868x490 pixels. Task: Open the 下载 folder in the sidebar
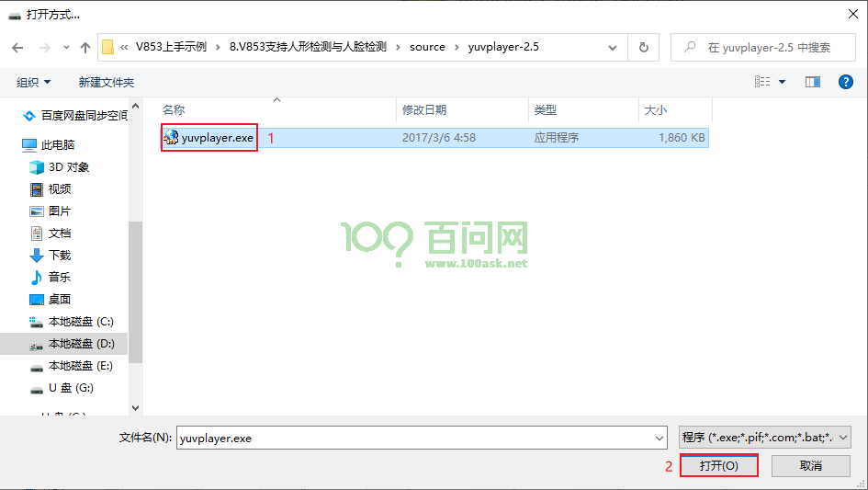pos(60,255)
